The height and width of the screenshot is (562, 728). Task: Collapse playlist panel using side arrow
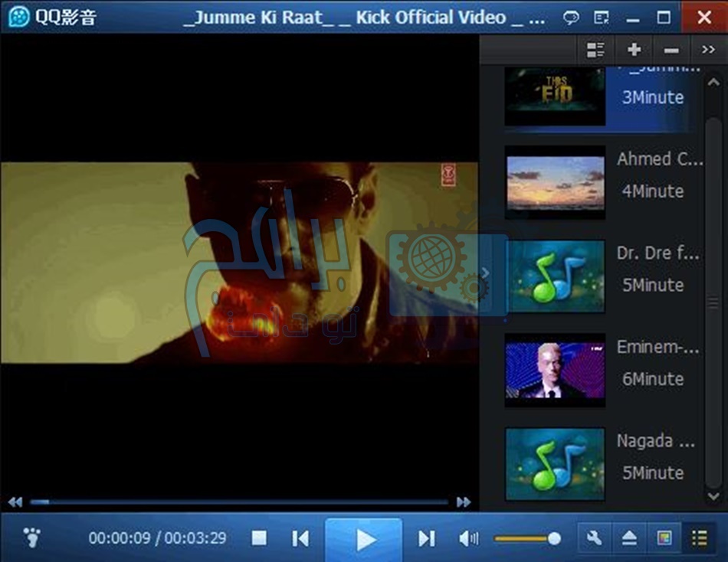485,273
